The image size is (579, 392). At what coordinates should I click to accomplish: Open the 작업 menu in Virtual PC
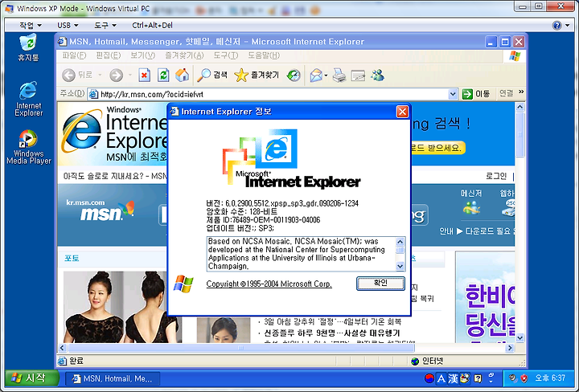click(31, 25)
